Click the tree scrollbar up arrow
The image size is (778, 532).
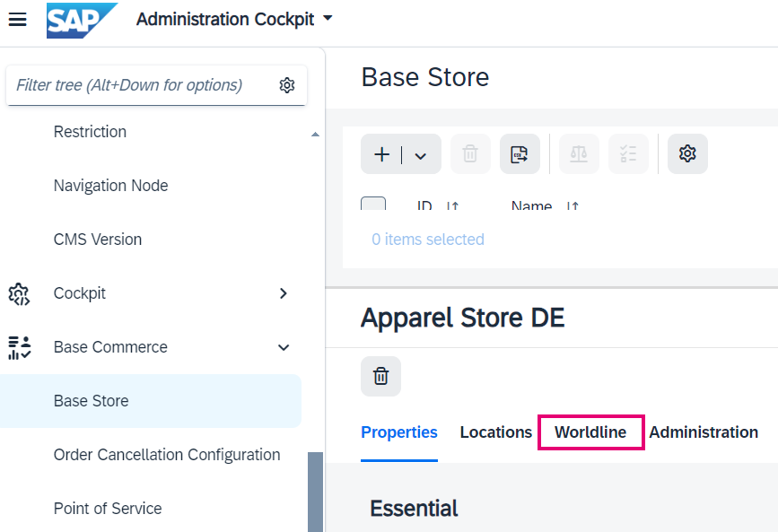point(315,134)
